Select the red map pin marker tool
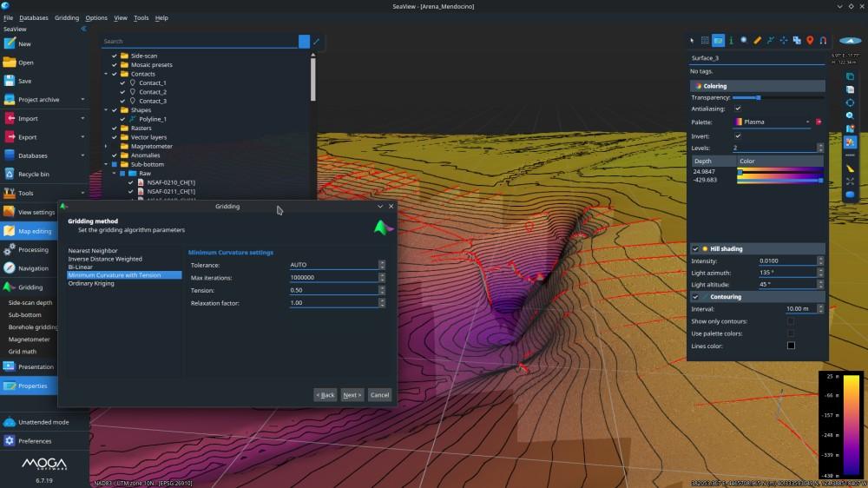 coord(810,41)
